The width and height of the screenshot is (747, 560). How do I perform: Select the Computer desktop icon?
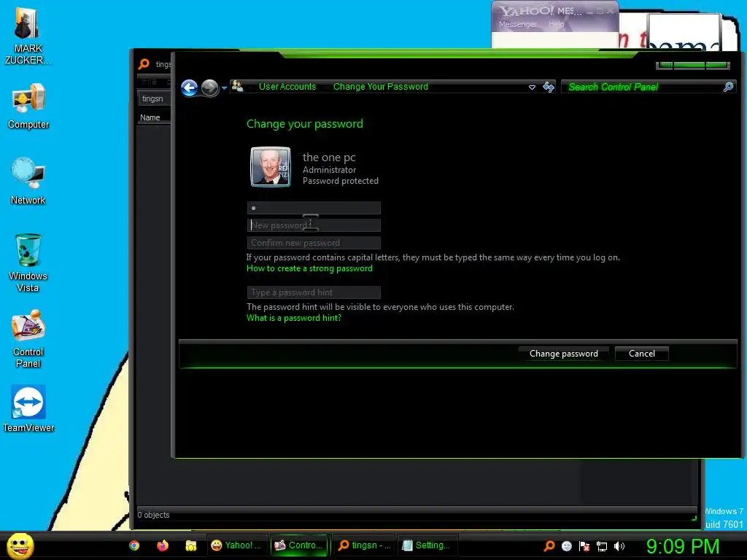(x=28, y=106)
